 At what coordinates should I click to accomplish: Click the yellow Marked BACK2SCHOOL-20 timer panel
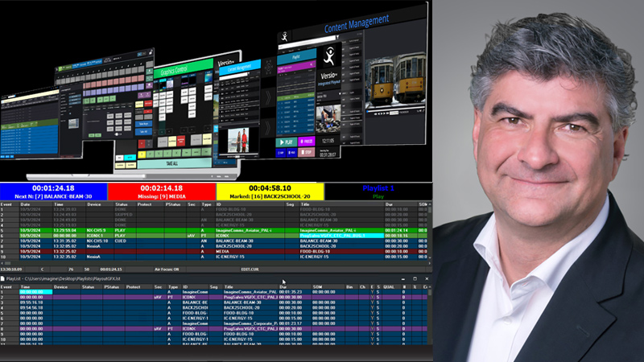click(270, 191)
